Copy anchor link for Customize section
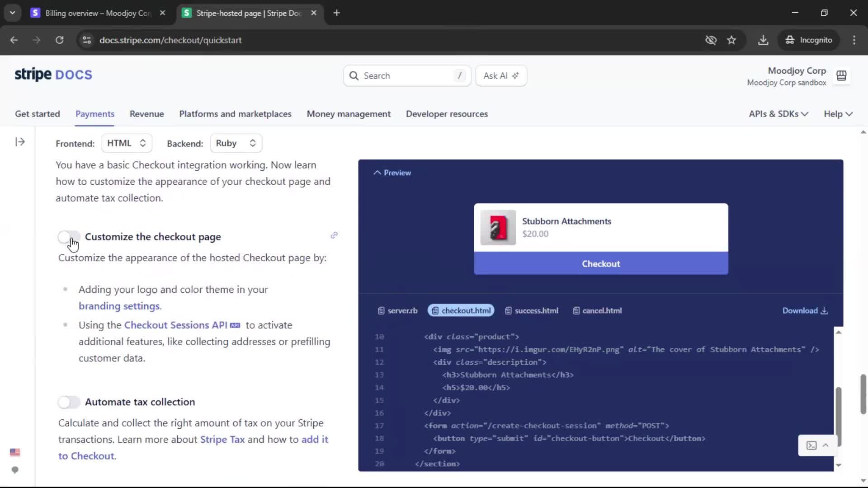This screenshot has height=488, width=868. point(334,235)
